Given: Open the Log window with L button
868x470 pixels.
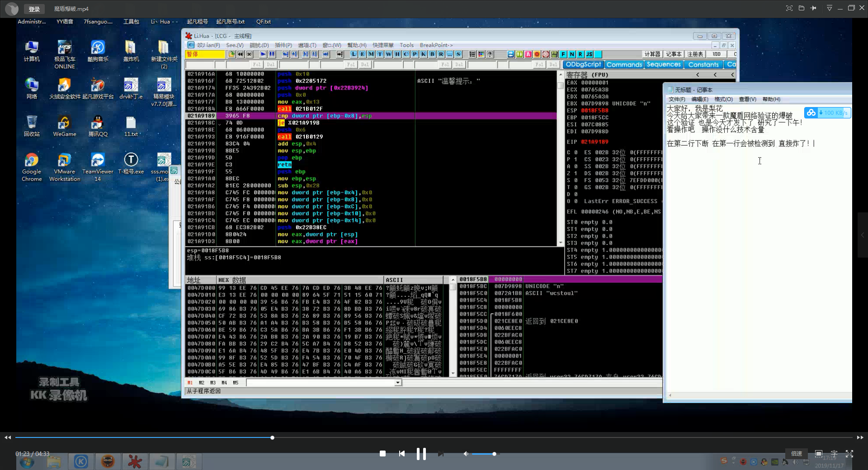Looking at the screenshot, I should tap(354, 54).
